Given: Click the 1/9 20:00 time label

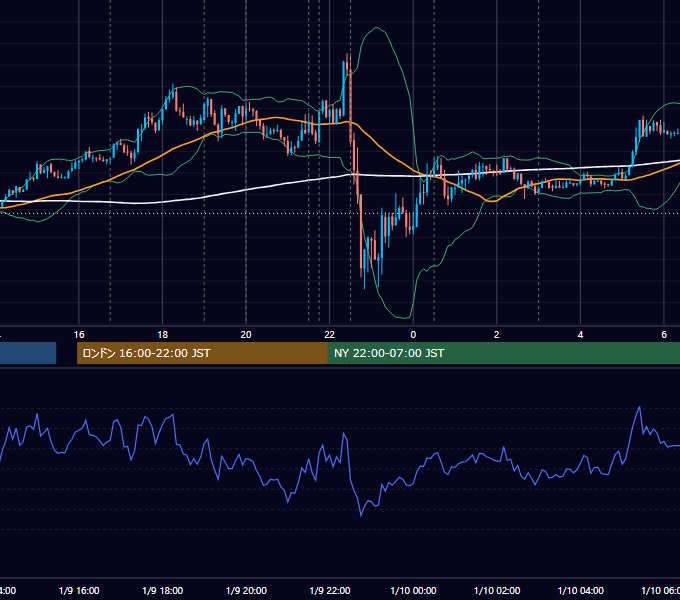Looking at the screenshot, I should [246, 590].
